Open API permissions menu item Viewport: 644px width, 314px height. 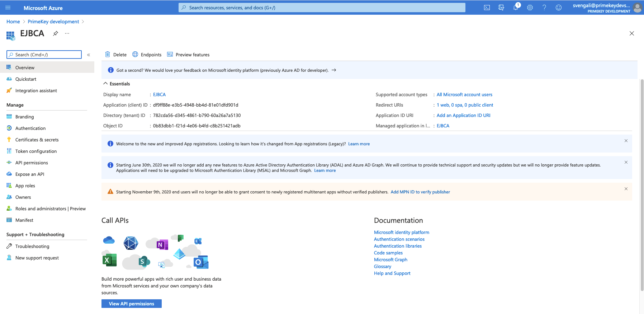click(32, 163)
